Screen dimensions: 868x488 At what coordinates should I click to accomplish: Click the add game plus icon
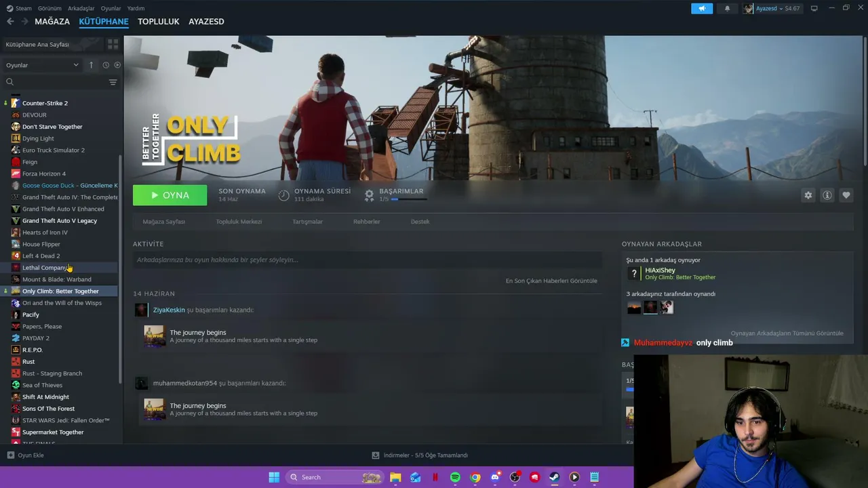click(10, 455)
